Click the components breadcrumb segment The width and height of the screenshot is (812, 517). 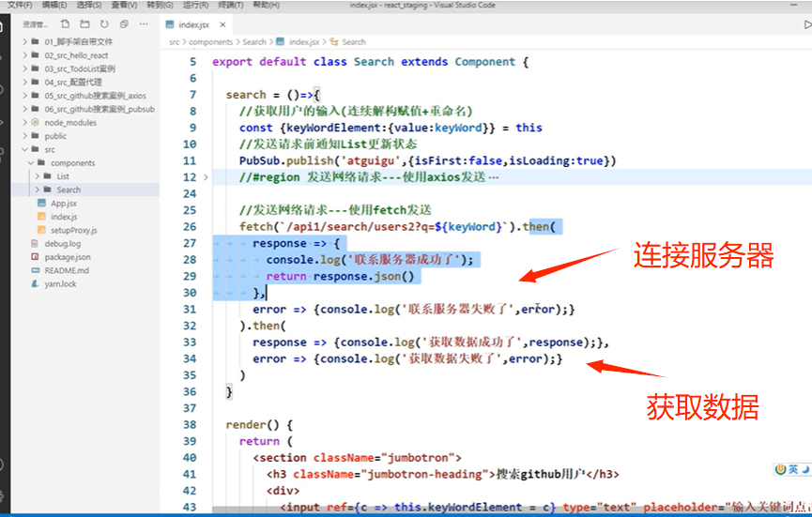pyautogui.click(x=211, y=42)
